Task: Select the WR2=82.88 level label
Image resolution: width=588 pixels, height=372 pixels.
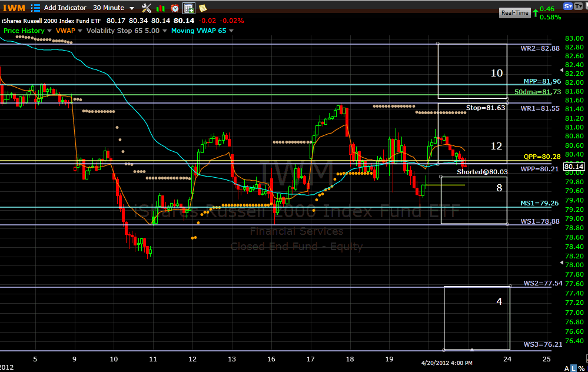Action: tap(540, 48)
